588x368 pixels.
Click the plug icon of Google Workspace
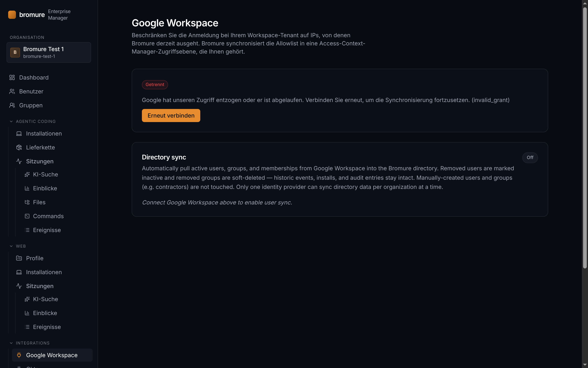point(19,355)
